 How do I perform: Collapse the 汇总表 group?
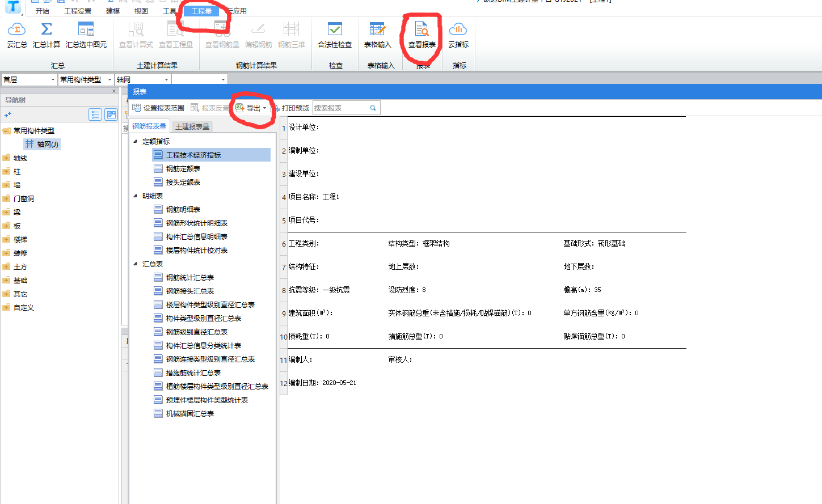coord(135,264)
